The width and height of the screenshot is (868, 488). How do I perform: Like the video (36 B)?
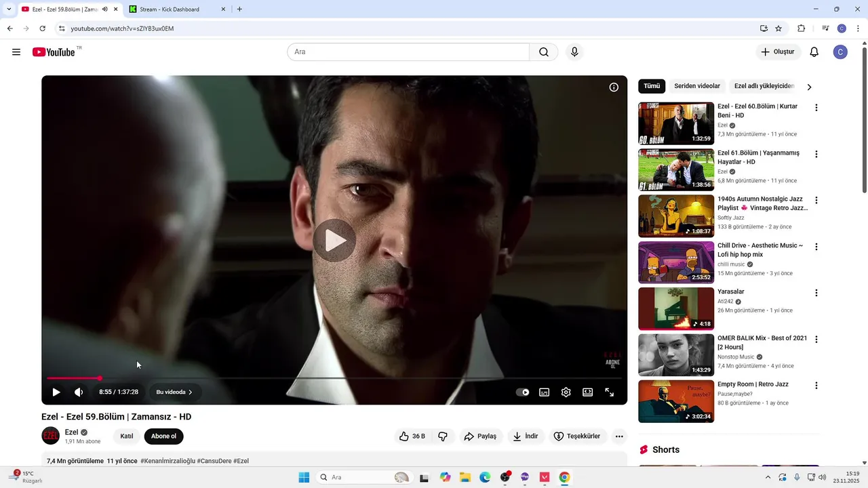pos(412,436)
